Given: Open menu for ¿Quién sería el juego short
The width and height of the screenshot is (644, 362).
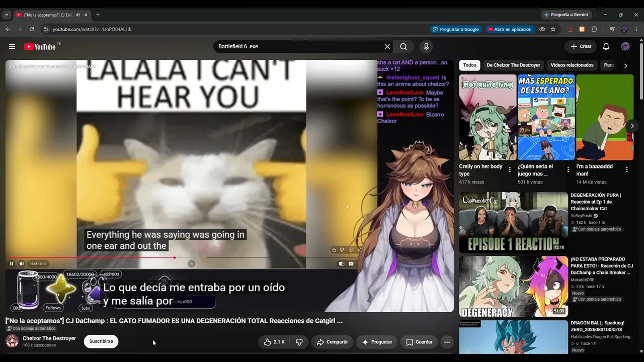Looking at the screenshot, I should pyautogui.click(x=568, y=170).
